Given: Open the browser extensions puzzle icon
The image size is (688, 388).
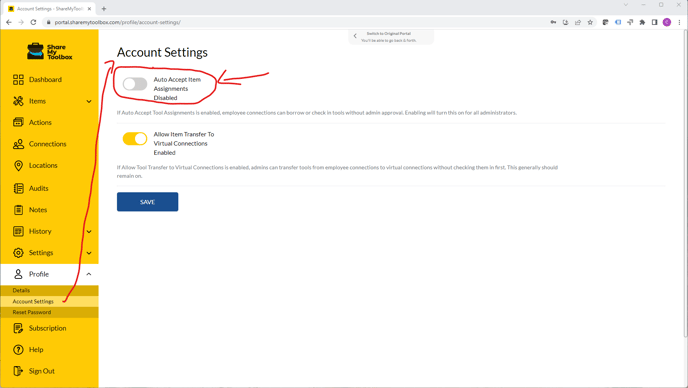Looking at the screenshot, I should point(642,22).
